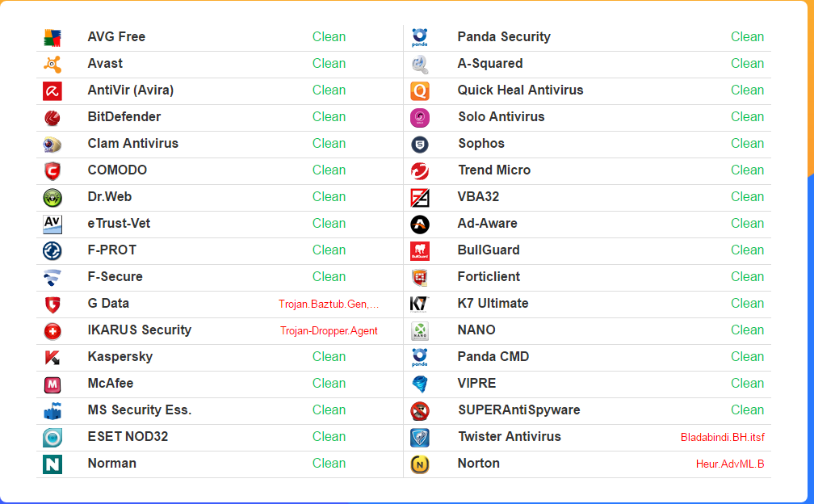Click the AVG Free logo icon

52,37
